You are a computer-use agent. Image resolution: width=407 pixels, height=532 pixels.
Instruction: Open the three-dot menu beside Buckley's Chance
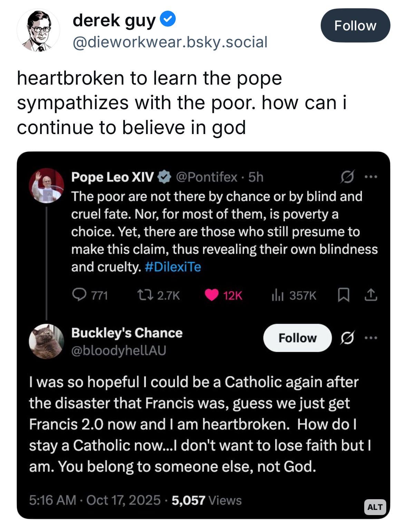pos(371,338)
